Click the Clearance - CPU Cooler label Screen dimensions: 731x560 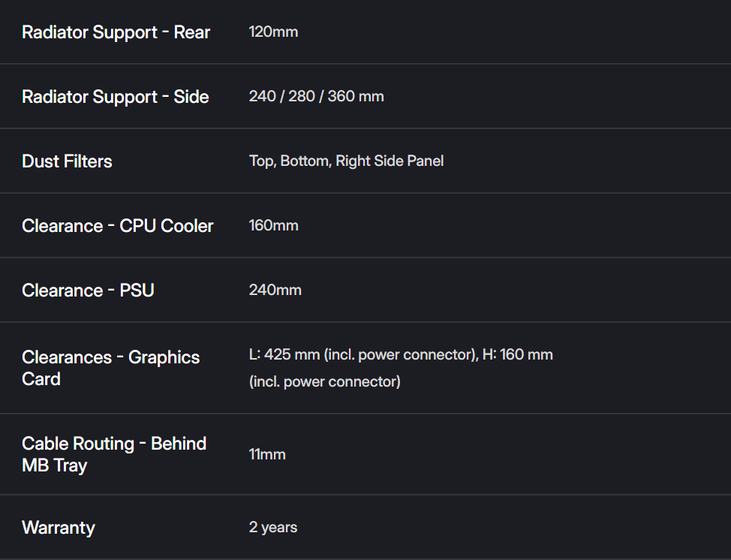point(118,226)
